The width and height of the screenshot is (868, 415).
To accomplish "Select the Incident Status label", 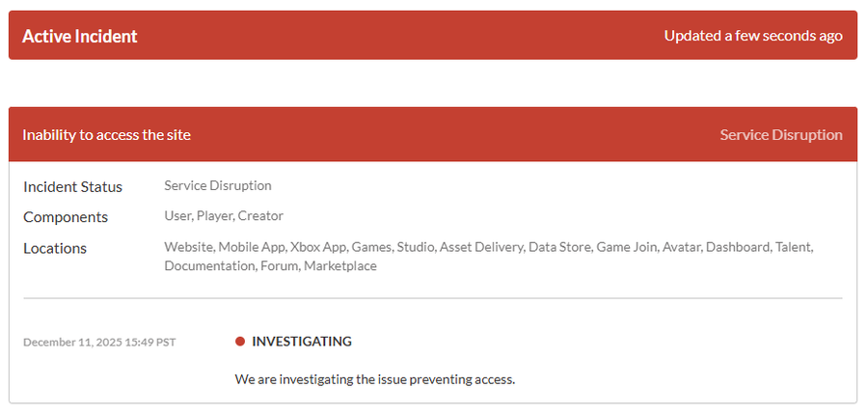I will click(x=72, y=185).
